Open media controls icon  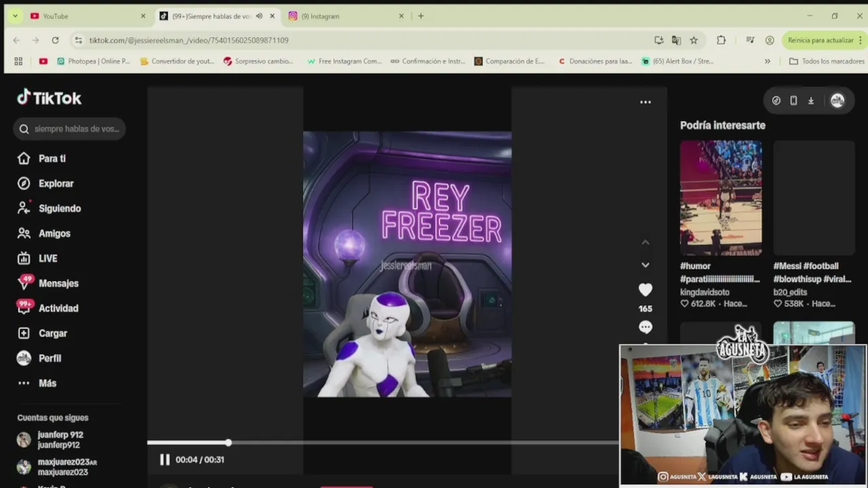(750, 41)
